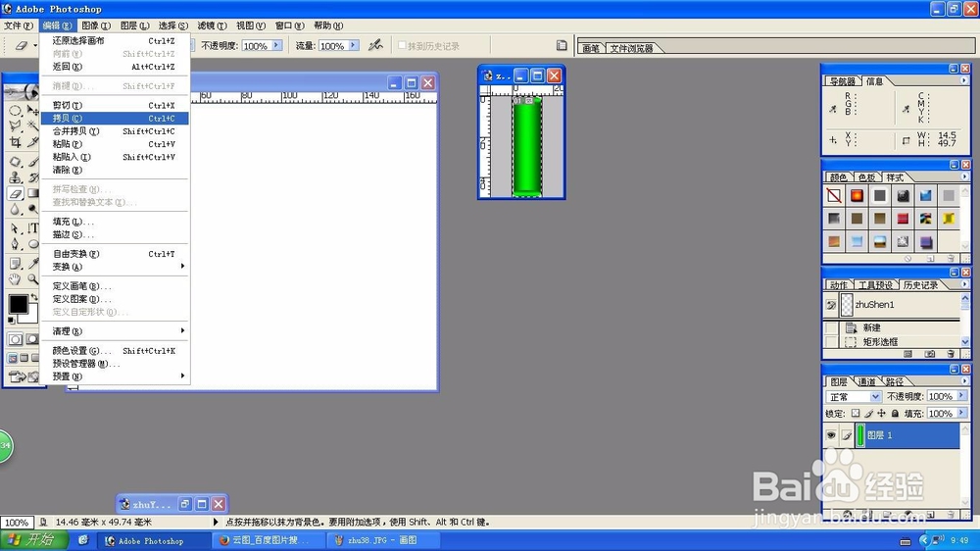This screenshot has width=980, height=551.
Task: Delete current history state trash icon
Action: tap(951, 354)
